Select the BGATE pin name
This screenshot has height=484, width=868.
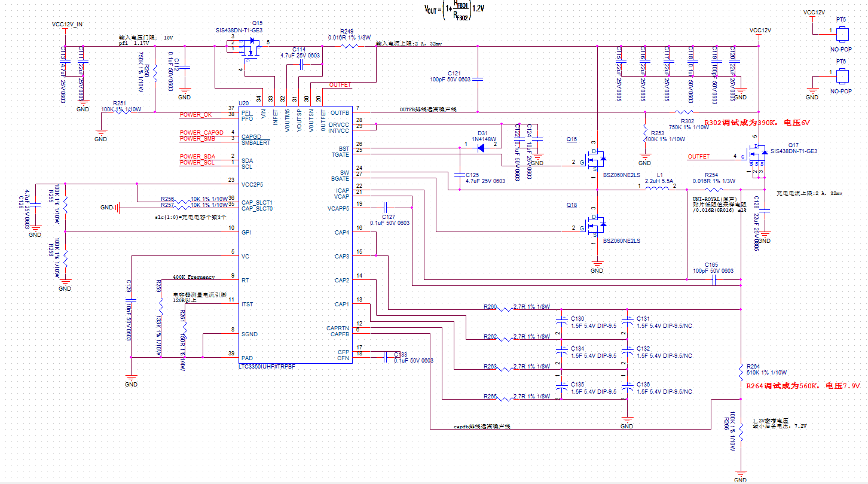click(340, 178)
